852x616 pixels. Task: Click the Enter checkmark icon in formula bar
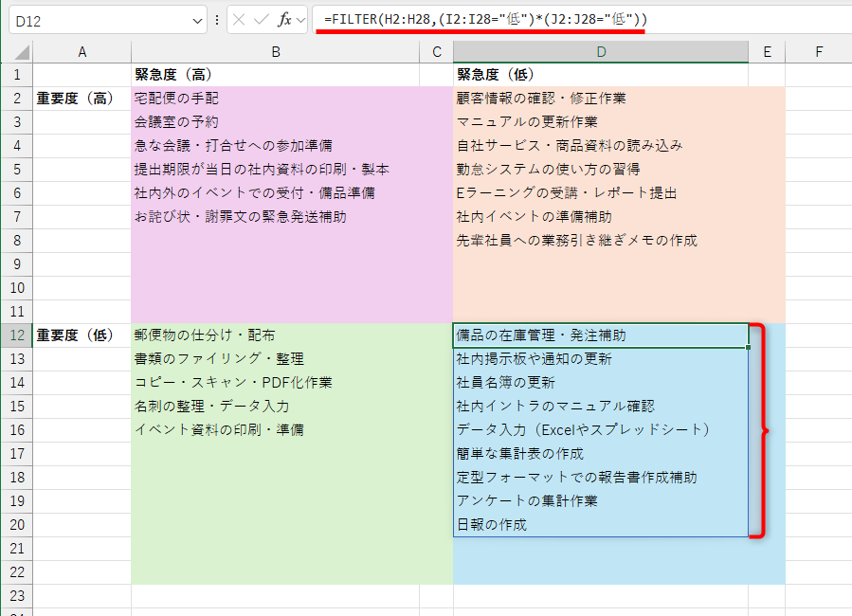263,20
